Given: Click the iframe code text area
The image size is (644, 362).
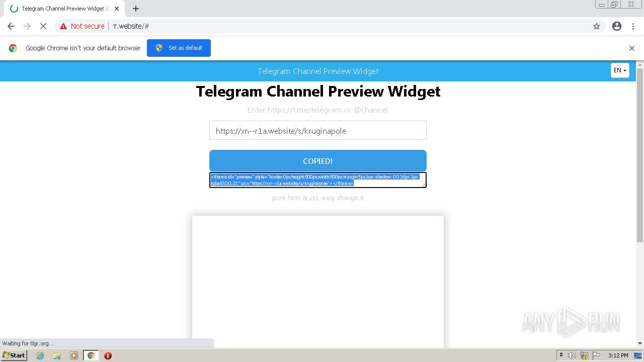Looking at the screenshot, I should point(318,180).
